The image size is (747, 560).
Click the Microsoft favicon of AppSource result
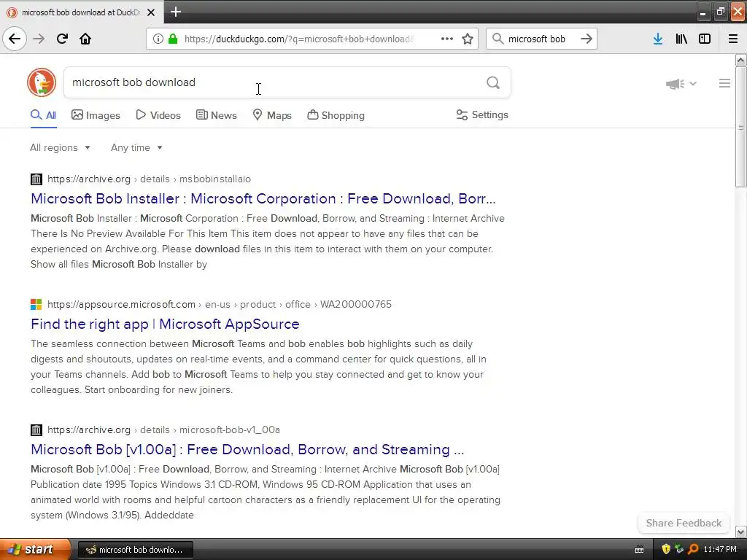click(x=36, y=304)
